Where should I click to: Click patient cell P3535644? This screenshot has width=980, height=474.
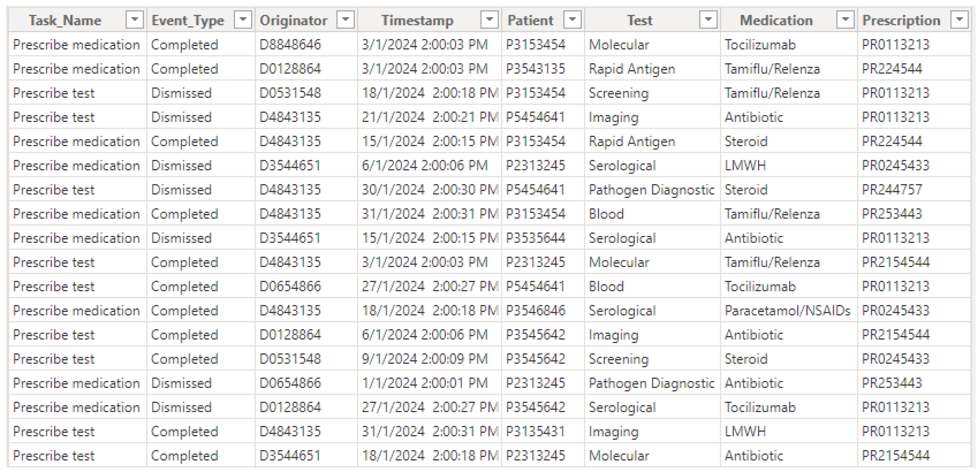pyautogui.click(x=535, y=238)
